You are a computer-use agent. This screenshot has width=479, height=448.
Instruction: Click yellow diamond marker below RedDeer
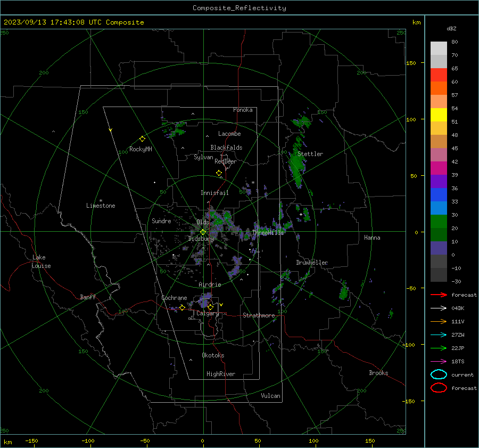tap(219, 173)
